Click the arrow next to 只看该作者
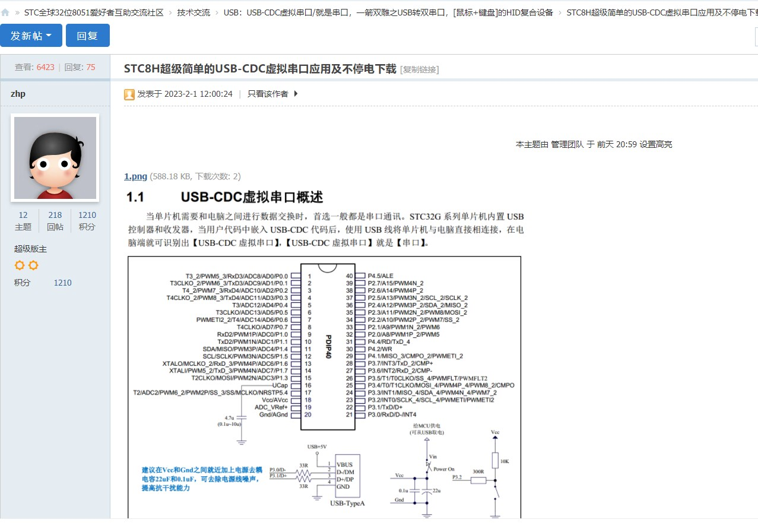This screenshot has height=532, width=758. coord(296,94)
